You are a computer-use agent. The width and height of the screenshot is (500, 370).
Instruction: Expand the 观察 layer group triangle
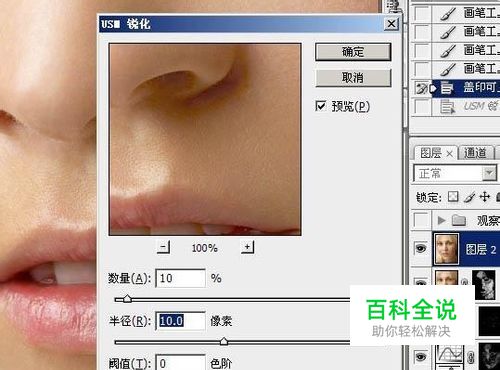pyautogui.click(x=441, y=220)
